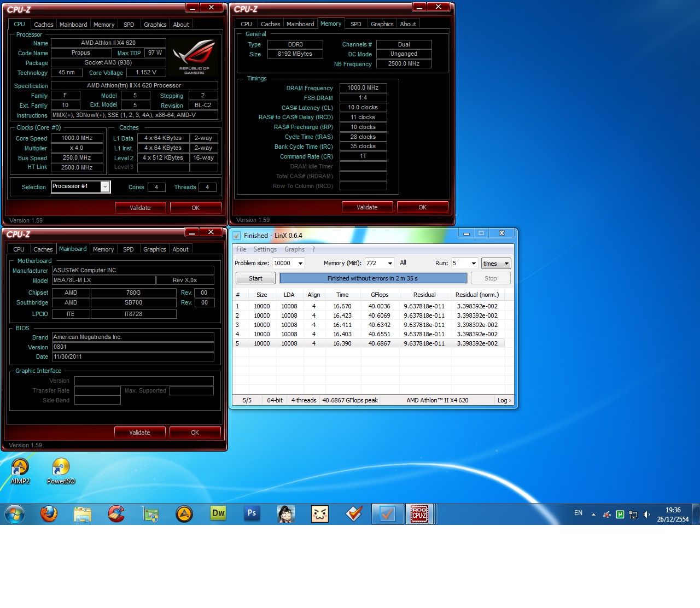Click the angry face icon on the taskbar
This screenshot has width=700, height=608.
(x=320, y=514)
